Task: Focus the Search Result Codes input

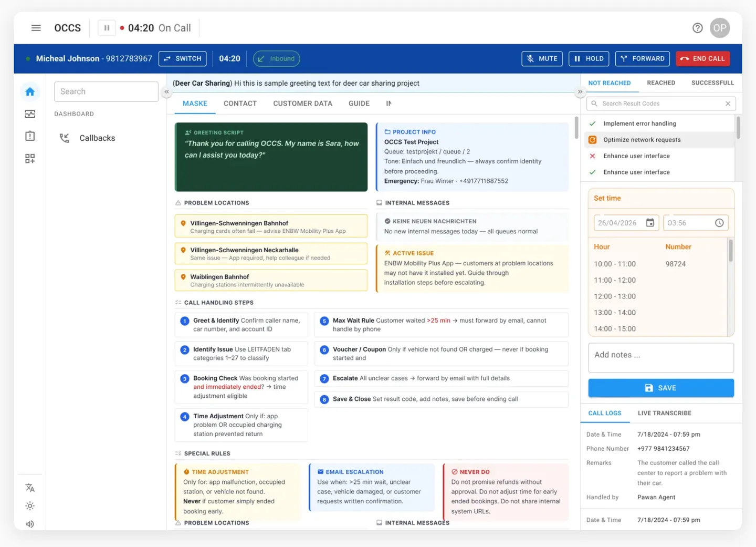Action: pyautogui.click(x=660, y=104)
